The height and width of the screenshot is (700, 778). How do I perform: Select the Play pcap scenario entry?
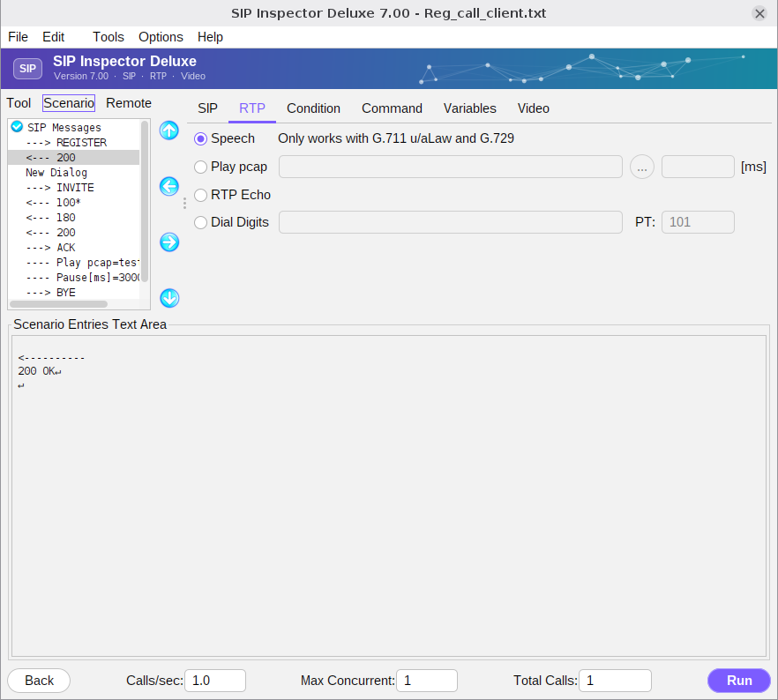click(x=73, y=263)
